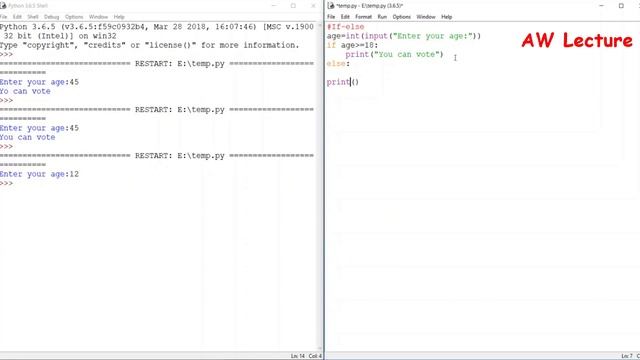Open Run menu in temp.py editor
Screen dimensions: 640x360
(x=382, y=17)
